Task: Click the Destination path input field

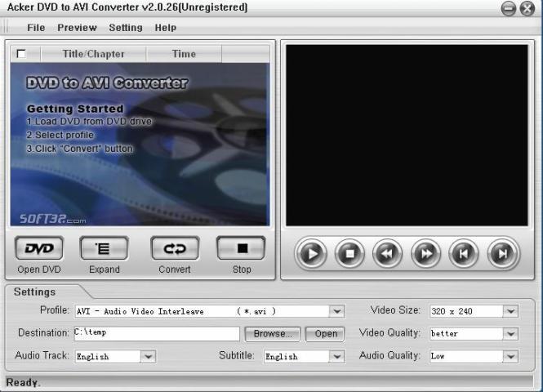Action: (x=157, y=333)
